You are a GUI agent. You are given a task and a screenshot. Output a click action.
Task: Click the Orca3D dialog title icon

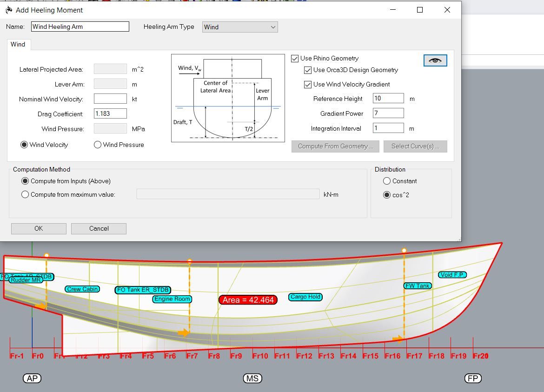9,10
